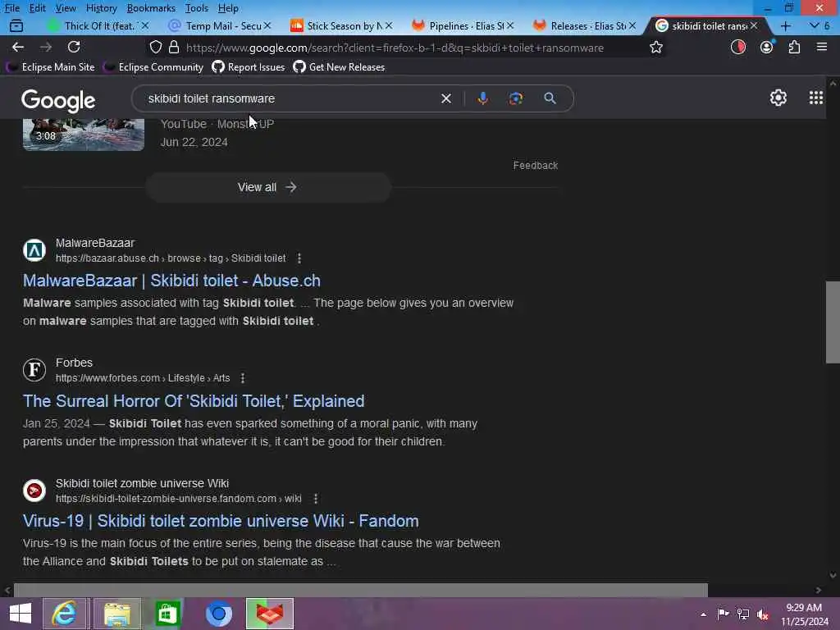Click the forward navigation arrow
Image resolution: width=840 pixels, height=630 pixels.
pos(46,47)
